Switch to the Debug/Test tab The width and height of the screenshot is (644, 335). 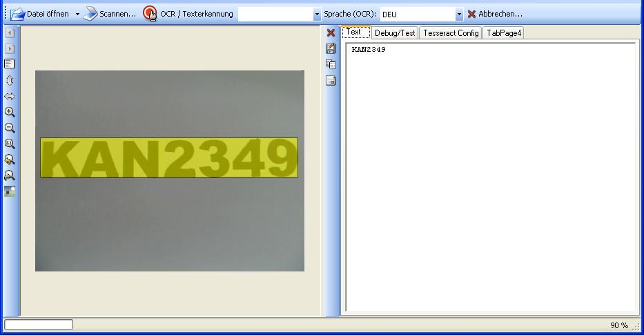click(395, 32)
